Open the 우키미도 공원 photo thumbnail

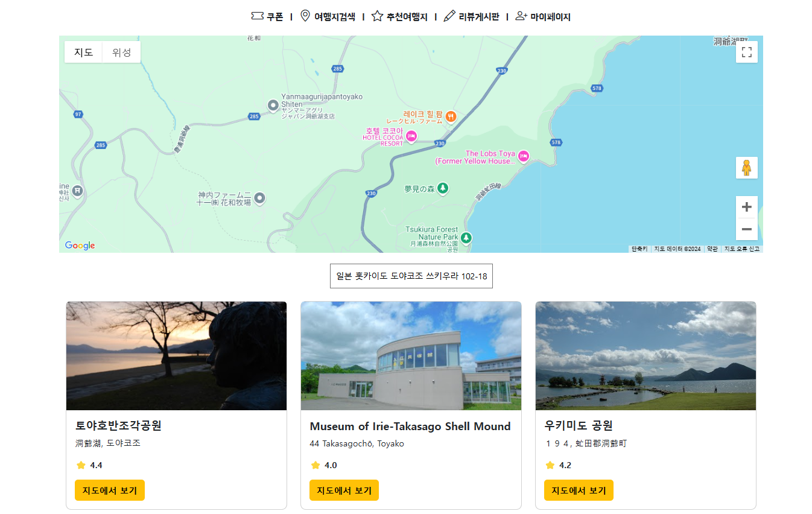pyautogui.click(x=645, y=356)
